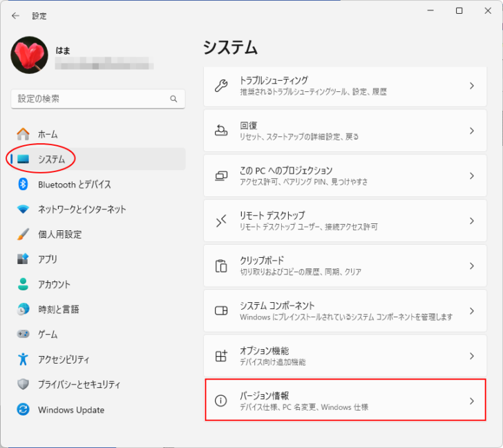Click the アクセシビリティ figure icon
The image size is (503, 448).
pyautogui.click(x=23, y=359)
